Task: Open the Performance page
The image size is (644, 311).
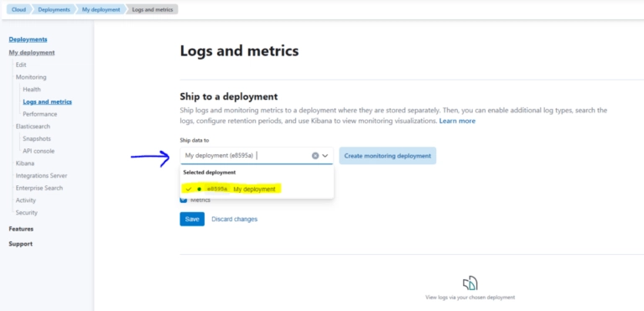Action: 40,114
